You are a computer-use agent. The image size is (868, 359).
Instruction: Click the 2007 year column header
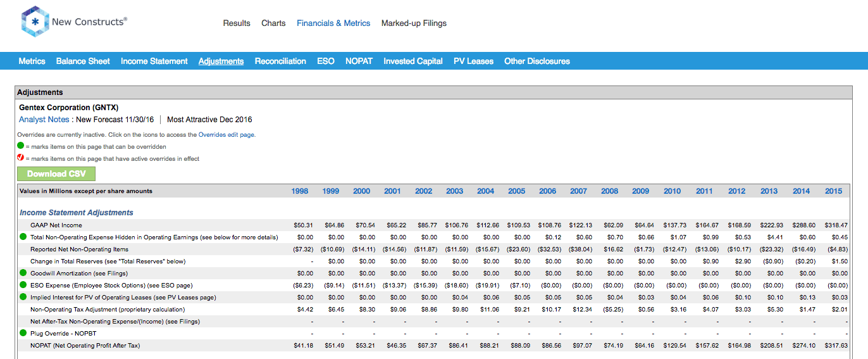click(578, 191)
